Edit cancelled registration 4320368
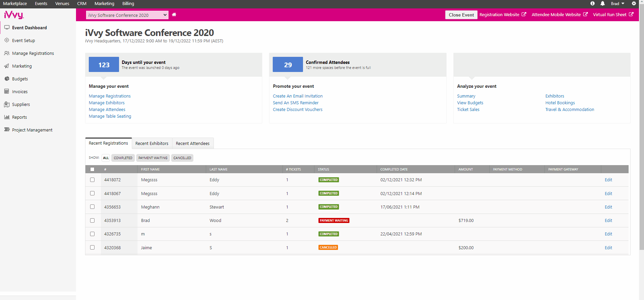The image size is (644, 300). point(608,248)
